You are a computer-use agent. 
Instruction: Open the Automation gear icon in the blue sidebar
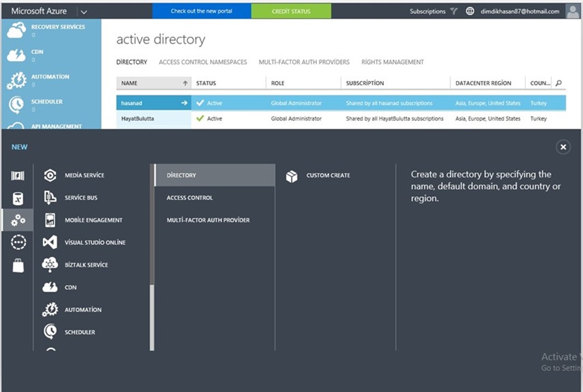(x=16, y=80)
